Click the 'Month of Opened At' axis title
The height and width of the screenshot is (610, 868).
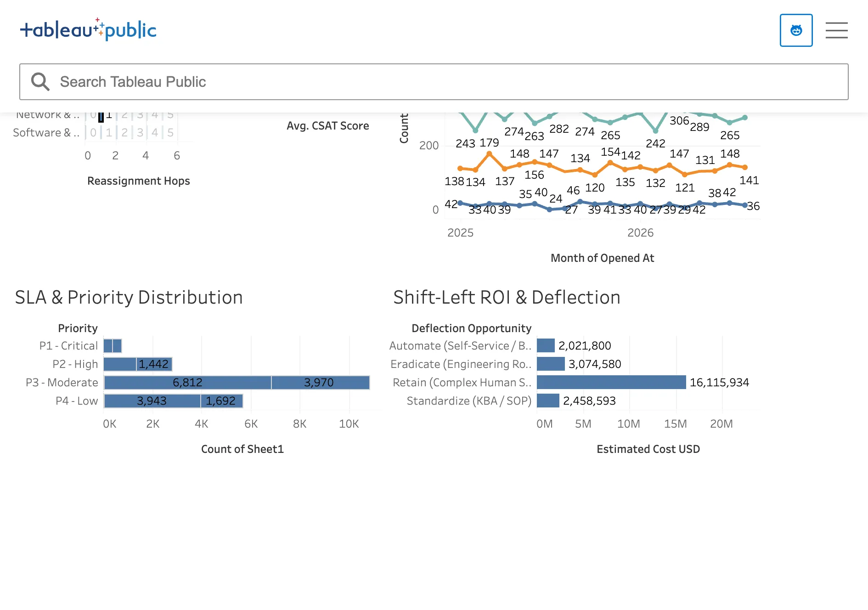[x=602, y=258]
